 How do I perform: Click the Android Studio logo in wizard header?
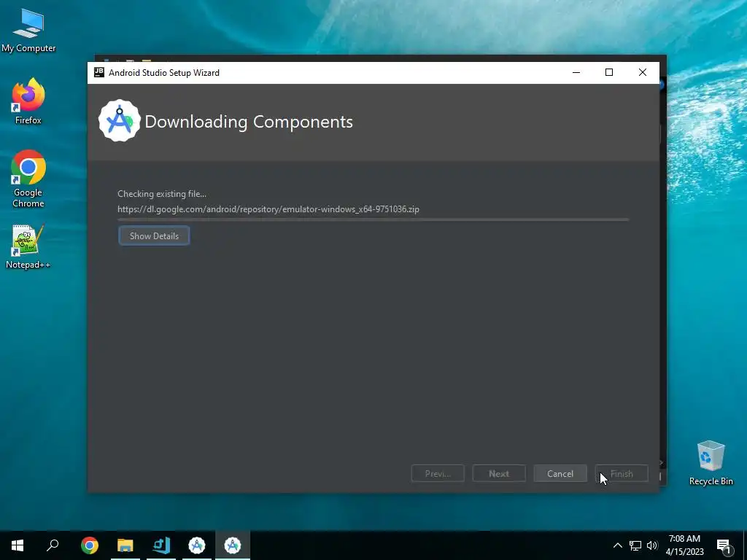(119, 121)
